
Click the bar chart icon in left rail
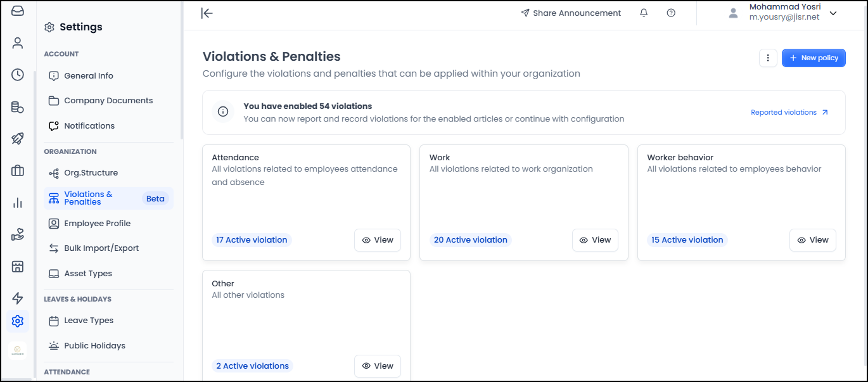point(18,203)
